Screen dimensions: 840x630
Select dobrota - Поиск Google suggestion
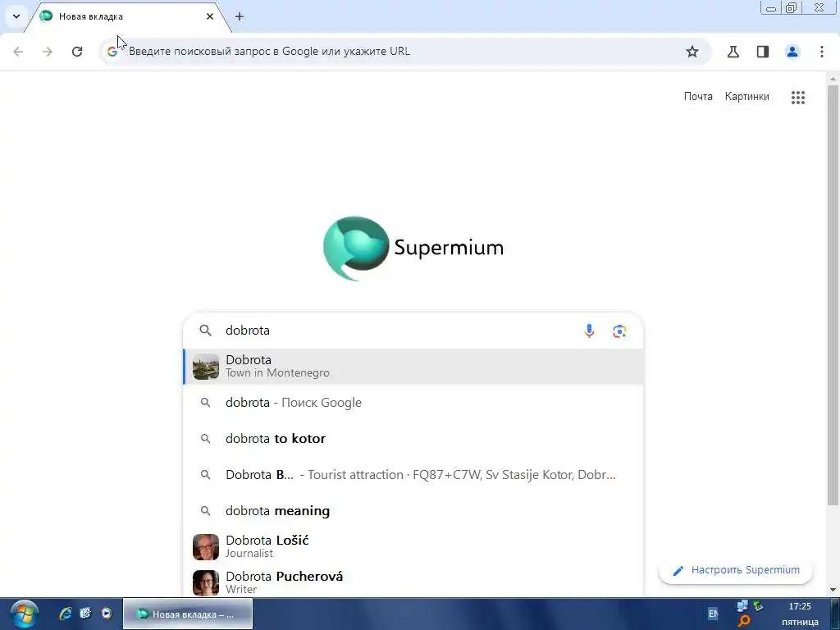pyautogui.click(x=413, y=402)
